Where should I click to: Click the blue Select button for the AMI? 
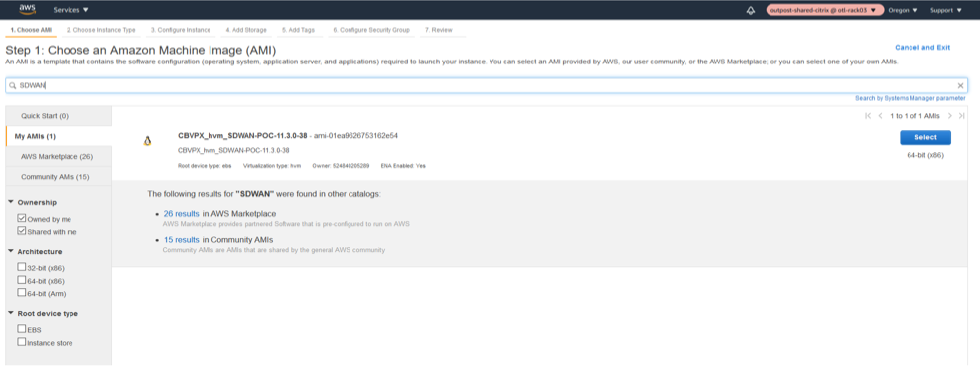tap(925, 137)
